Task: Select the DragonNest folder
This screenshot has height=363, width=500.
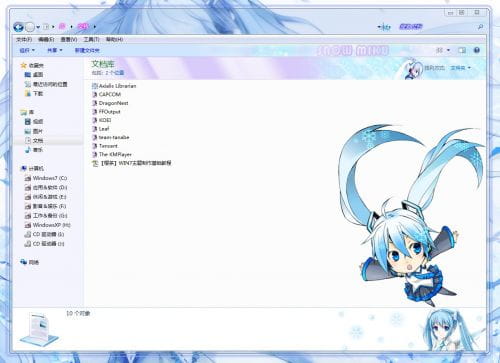Action: point(110,103)
